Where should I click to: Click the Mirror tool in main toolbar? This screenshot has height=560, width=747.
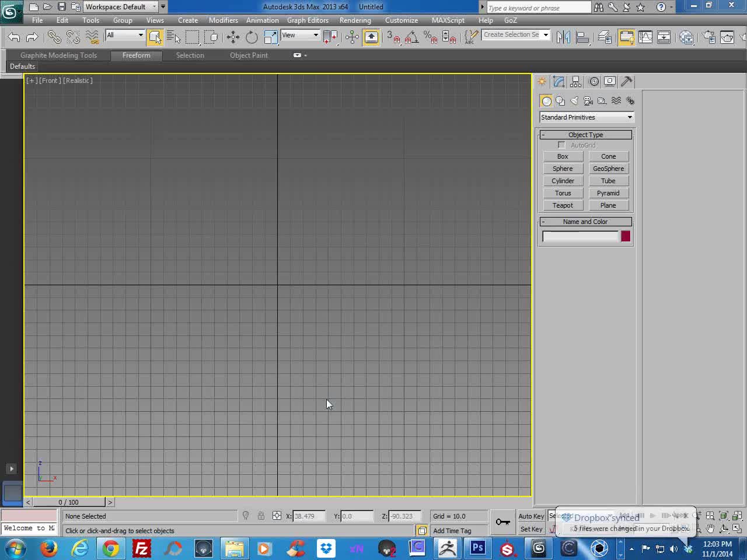[563, 37]
